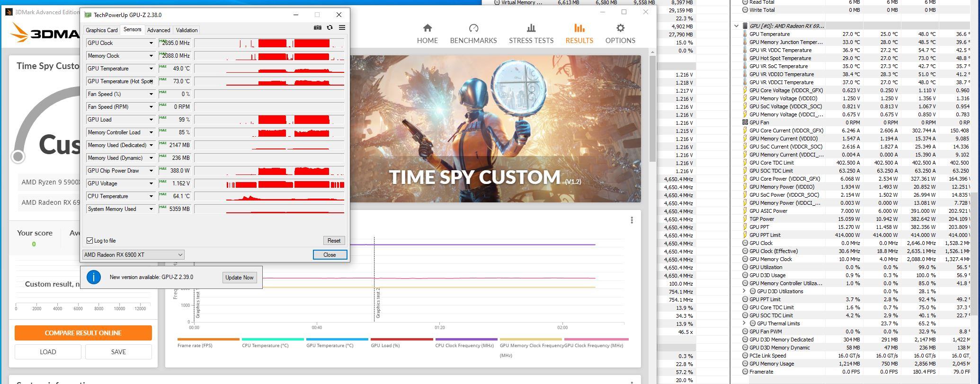Click the GPU-Z title bar app icon
This screenshot has height=384, width=980.
pos(88,15)
